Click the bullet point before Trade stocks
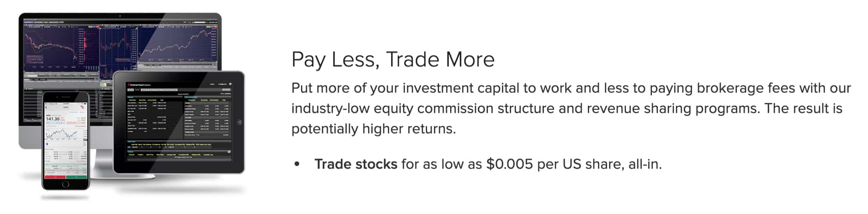This screenshot has height=214, width=868. pyautogui.click(x=297, y=164)
